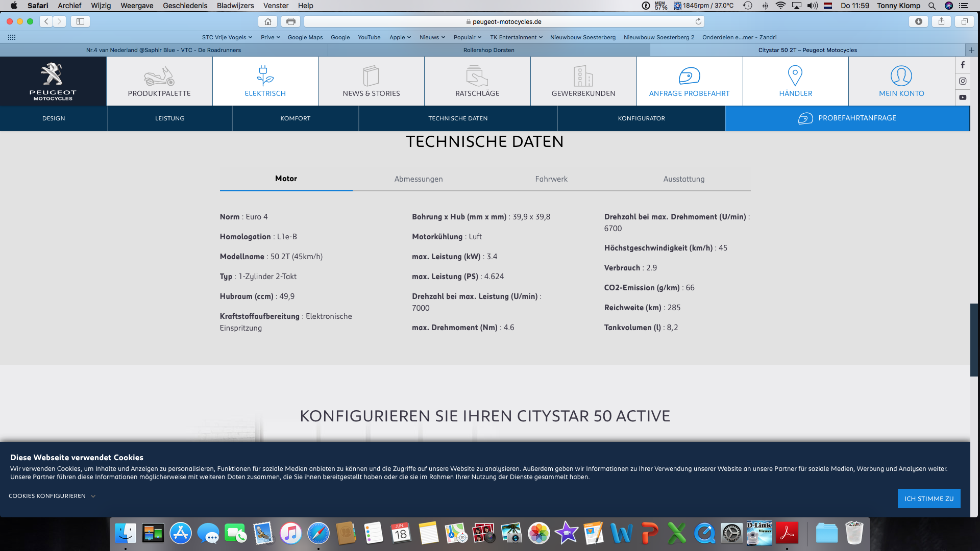The height and width of the screenshot is (551, 980).
Task: Jump to Technische Daten section link
Action: point(458,118)
